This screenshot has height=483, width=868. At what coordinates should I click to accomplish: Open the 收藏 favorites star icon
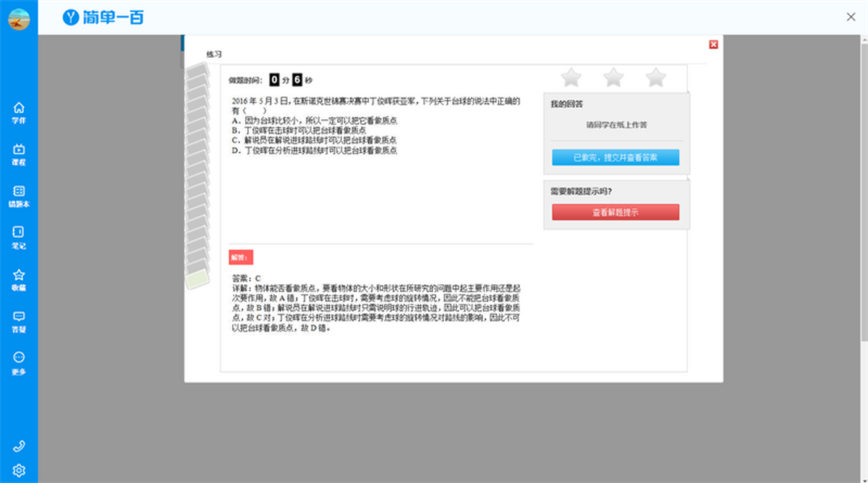point(19,280)
